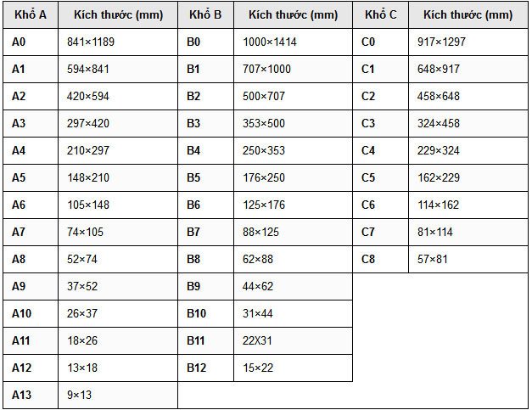This screenshot has height=410, width=532.
Task: Click the 229×324 dimension cell
Action: pyautogui.click(x=439, y=150)
